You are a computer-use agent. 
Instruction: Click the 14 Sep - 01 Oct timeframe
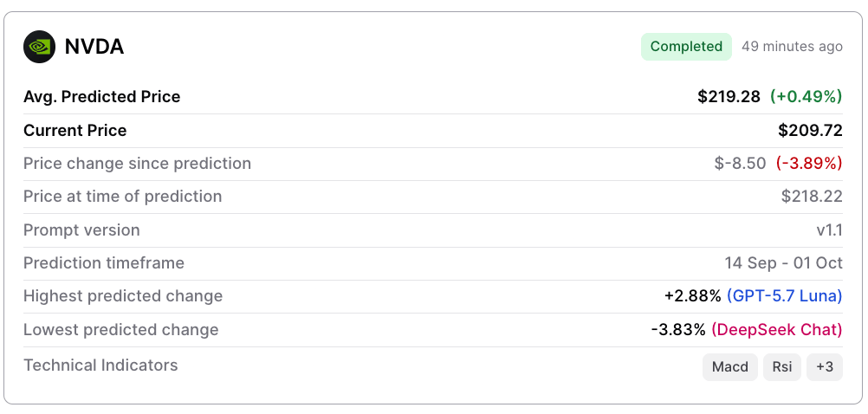pos(784,263)
